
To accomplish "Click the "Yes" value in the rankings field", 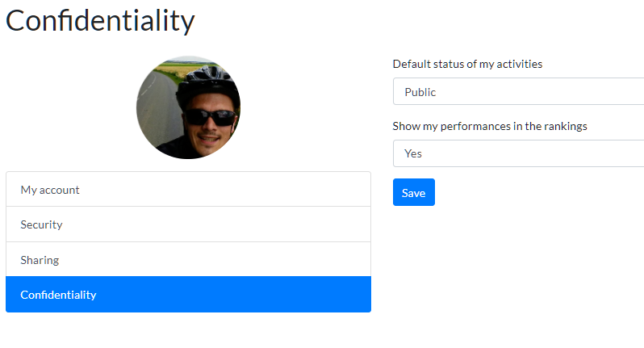I will point(413,153).
